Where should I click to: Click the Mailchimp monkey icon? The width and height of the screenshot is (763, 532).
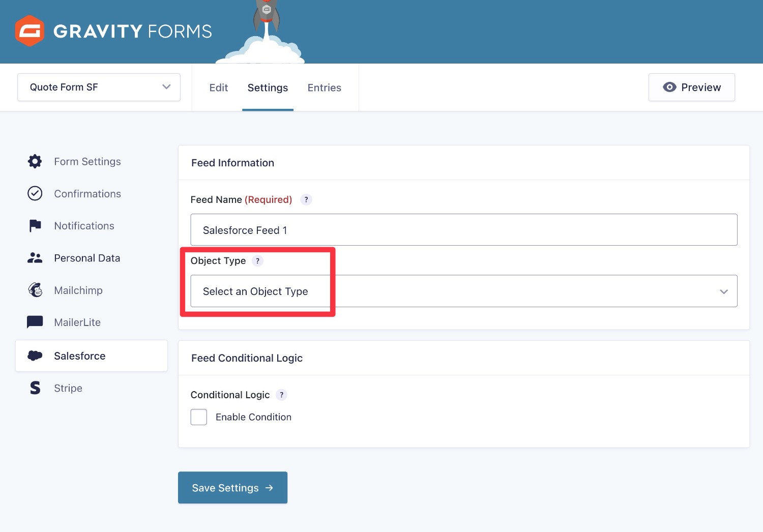pyautogui.click(x=35, y=290)
